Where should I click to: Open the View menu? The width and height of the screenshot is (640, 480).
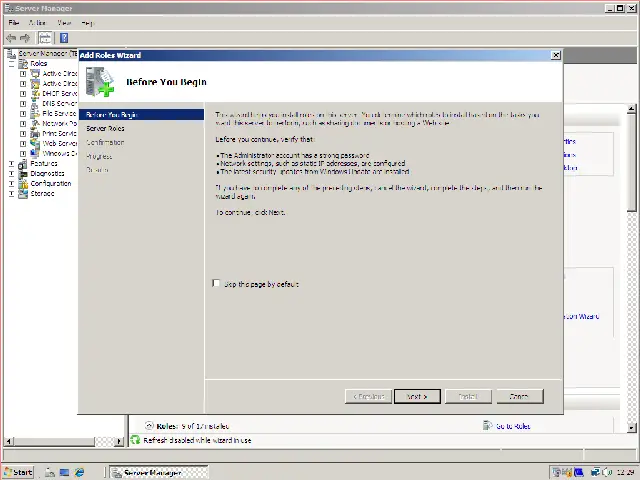(x=64, y=23)
